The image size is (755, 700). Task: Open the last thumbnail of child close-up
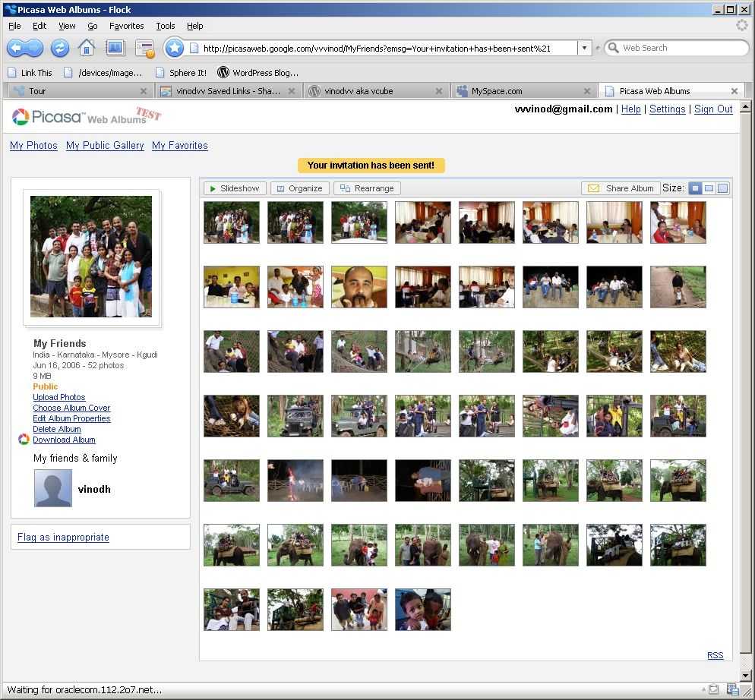pyautogui.click(x=423, y=610)
